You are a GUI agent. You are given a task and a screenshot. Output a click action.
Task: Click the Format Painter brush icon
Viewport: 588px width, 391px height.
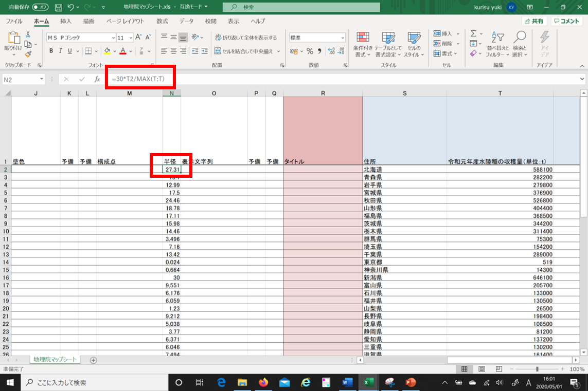click(28, 54)
